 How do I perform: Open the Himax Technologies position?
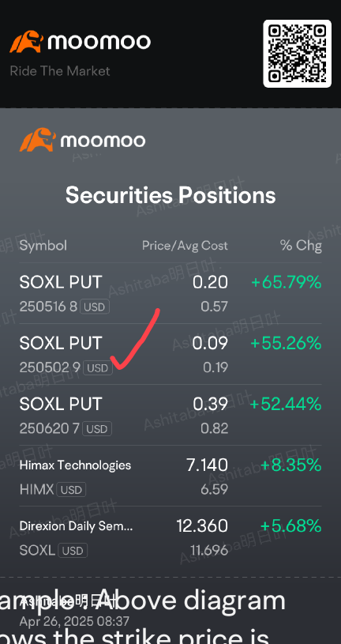pos(170,476)
